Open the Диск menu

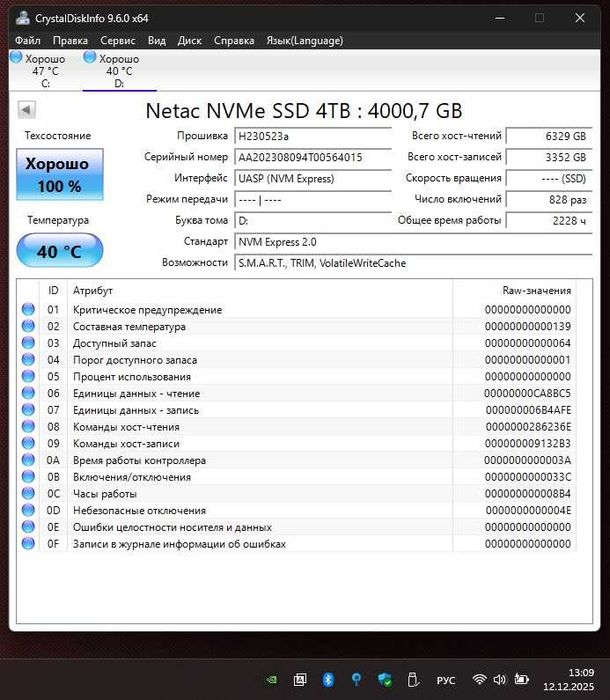coord(189,41)
